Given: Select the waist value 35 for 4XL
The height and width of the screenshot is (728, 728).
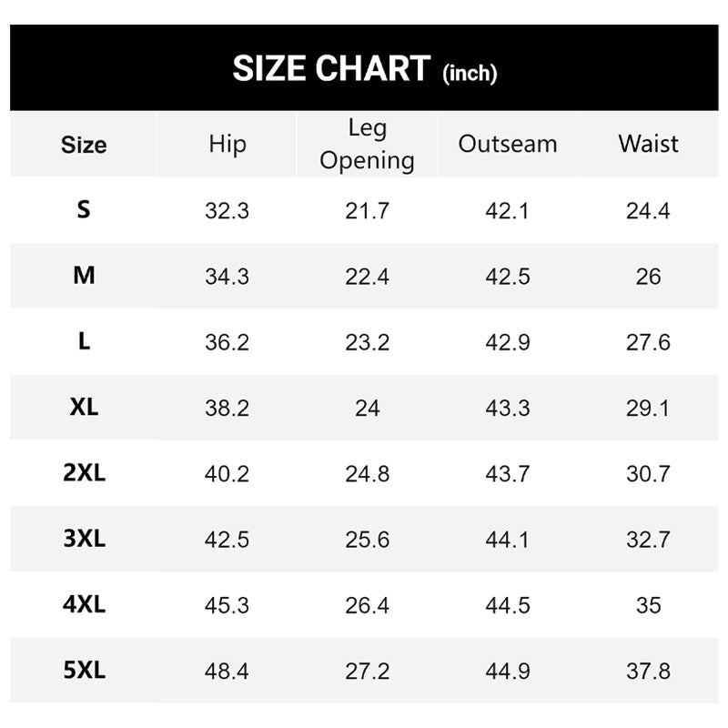Looking at the screenshot, I should click(648, 606).
